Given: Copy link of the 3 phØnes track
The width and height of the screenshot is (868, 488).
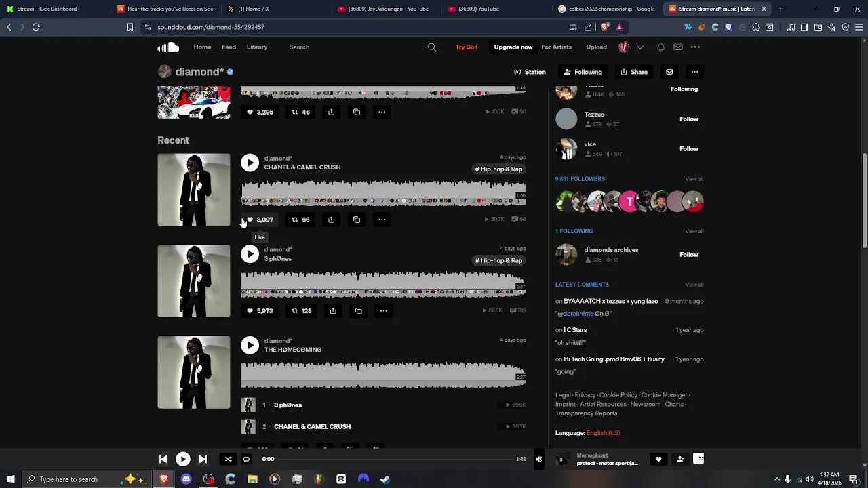Looking at the screenshot, I should [359, 311].
